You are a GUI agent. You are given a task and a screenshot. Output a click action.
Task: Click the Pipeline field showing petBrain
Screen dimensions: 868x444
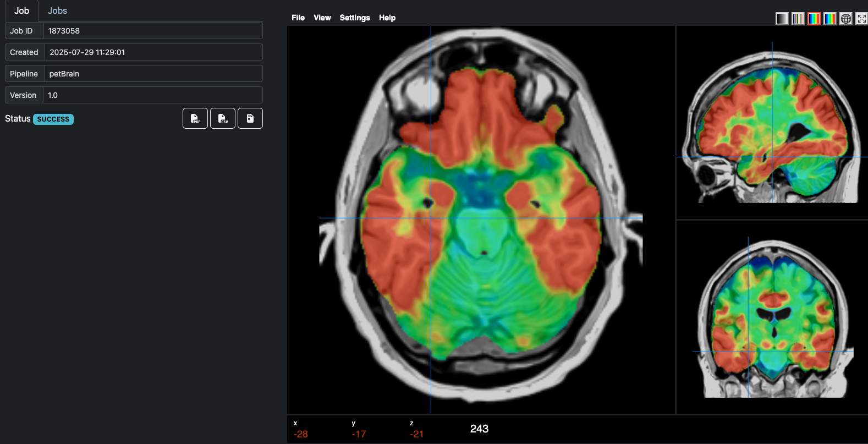[152, 74]
